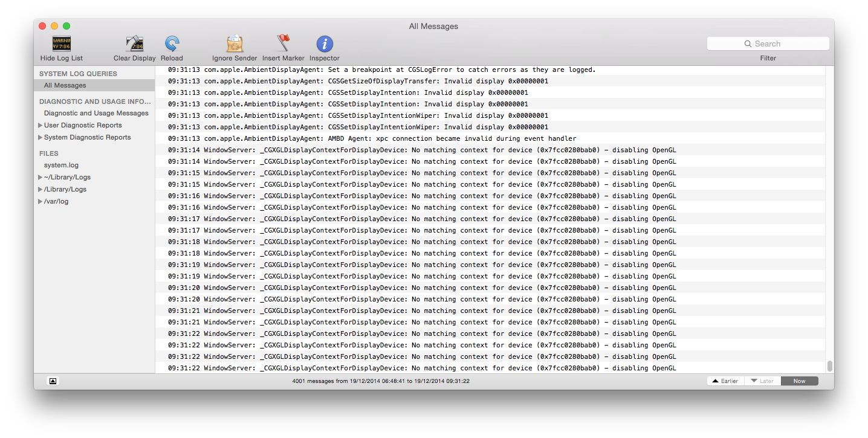This screenshot has height=438, width=868.
Task: Select the User Diagnostic Reports label
Action: click(83, 125)
